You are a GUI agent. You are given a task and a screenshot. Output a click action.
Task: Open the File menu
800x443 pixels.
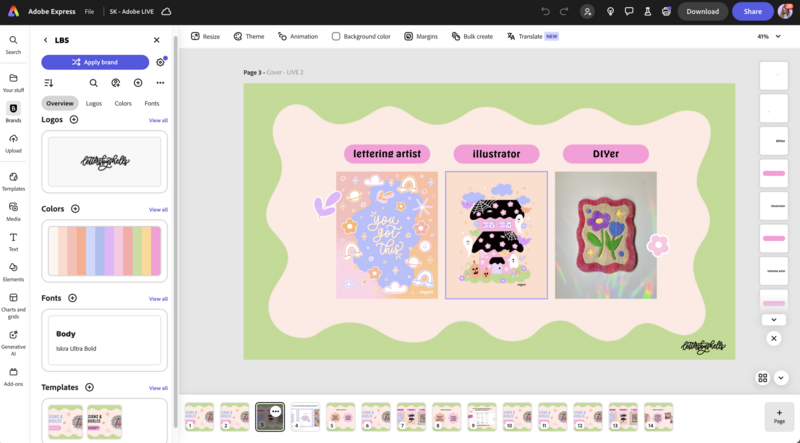tap(89, 11)
